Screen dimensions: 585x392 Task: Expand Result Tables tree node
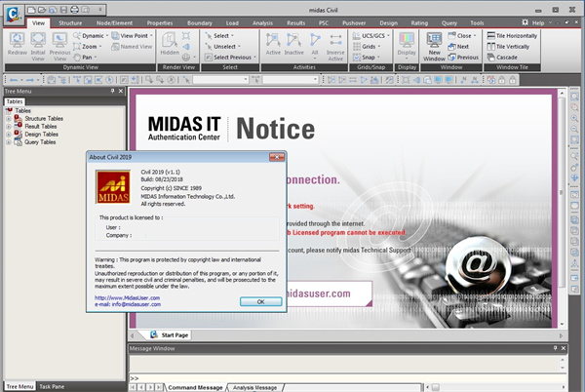8,127
